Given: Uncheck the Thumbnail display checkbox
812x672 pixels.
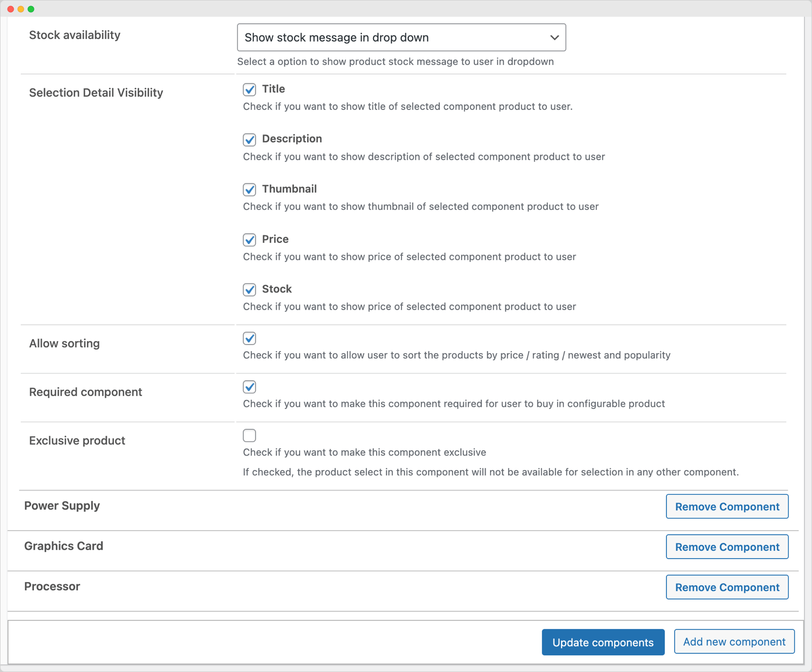Looking at the screenshot, I should coord(249,190).
